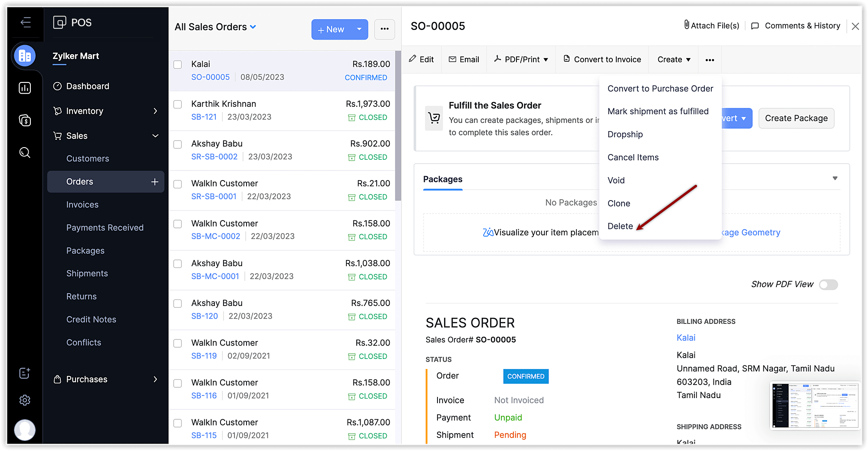This screenshot has width=868, height=451.
Task: Click the Create Package button
Action: click(796, 118)
